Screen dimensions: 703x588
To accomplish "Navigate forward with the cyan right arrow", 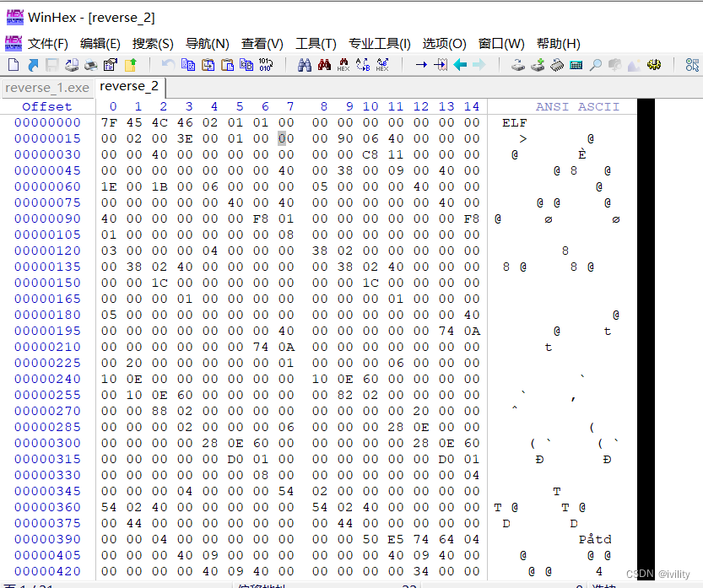I will pyautogui.click(x=479, y=65).
